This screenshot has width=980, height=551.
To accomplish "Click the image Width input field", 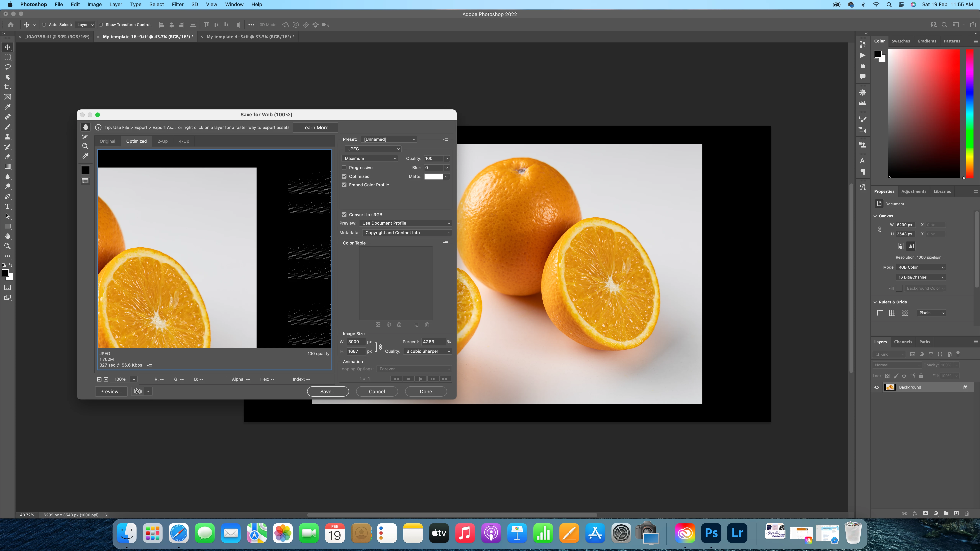I will pyautogui.click(x=356, y=342).
